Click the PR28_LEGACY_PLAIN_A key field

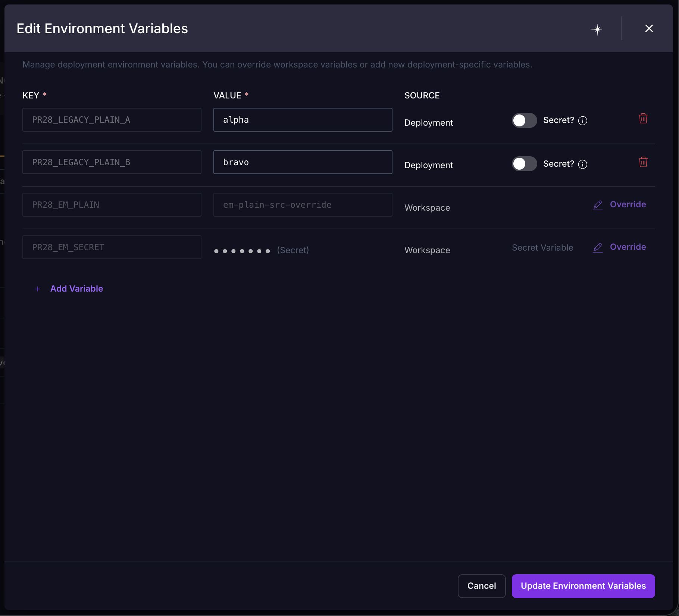pos(112,120)
